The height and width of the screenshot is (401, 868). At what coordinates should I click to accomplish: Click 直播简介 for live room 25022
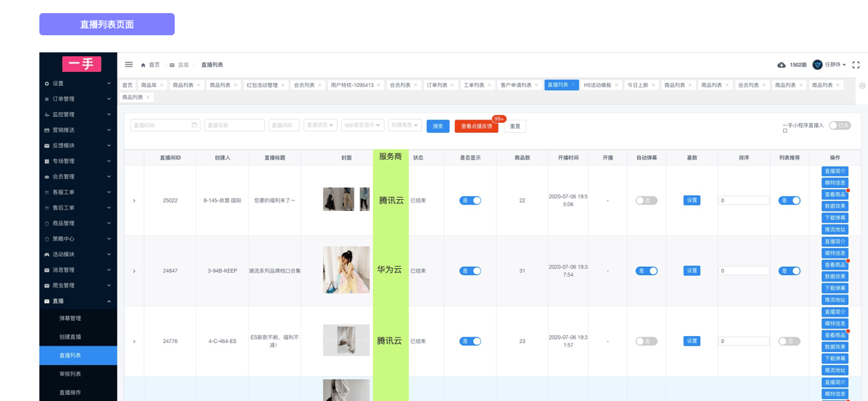pyautogui.click(x=835, y=171)
